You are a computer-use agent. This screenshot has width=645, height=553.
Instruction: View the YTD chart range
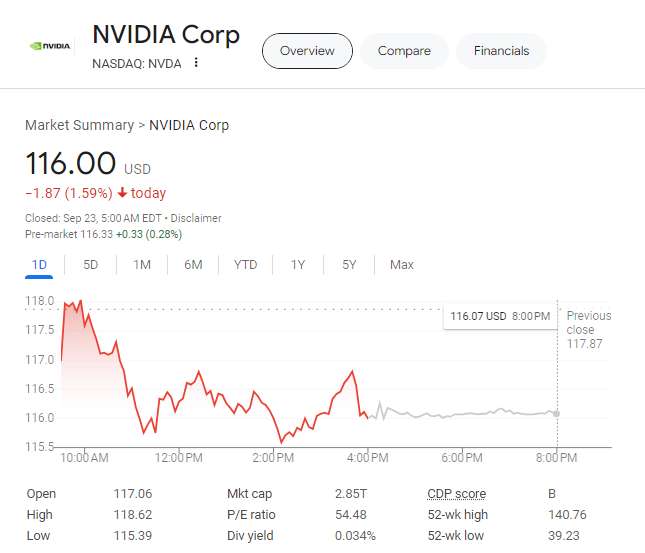(x=245, y=265)
